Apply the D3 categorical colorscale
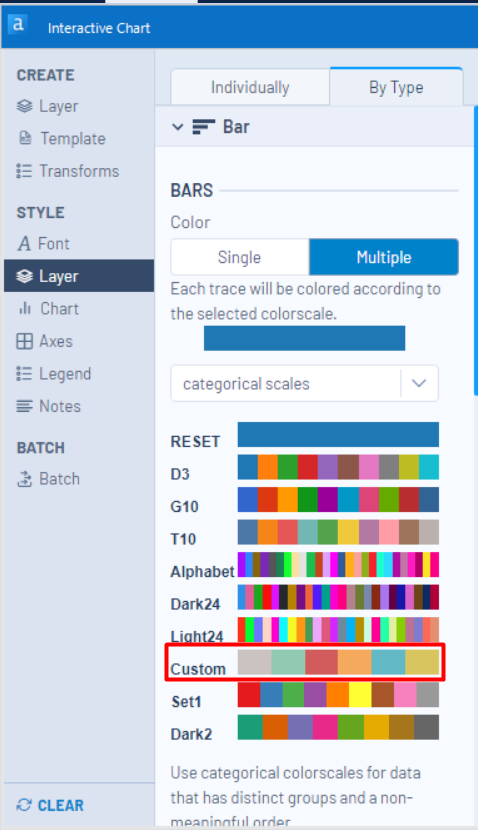The width and height of the screenshot is (478, 830). coord(338,467)
